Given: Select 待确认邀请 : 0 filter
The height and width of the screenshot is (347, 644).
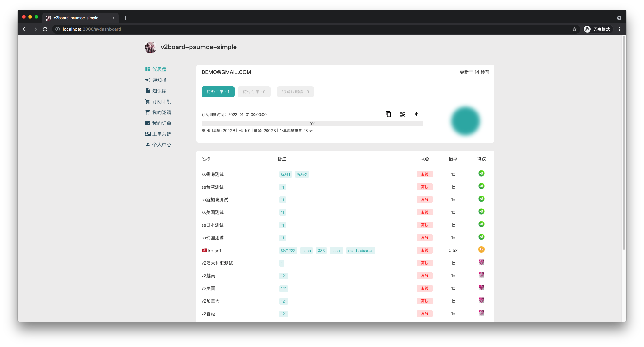Looking at the screenshot, I should pos(295,92).
